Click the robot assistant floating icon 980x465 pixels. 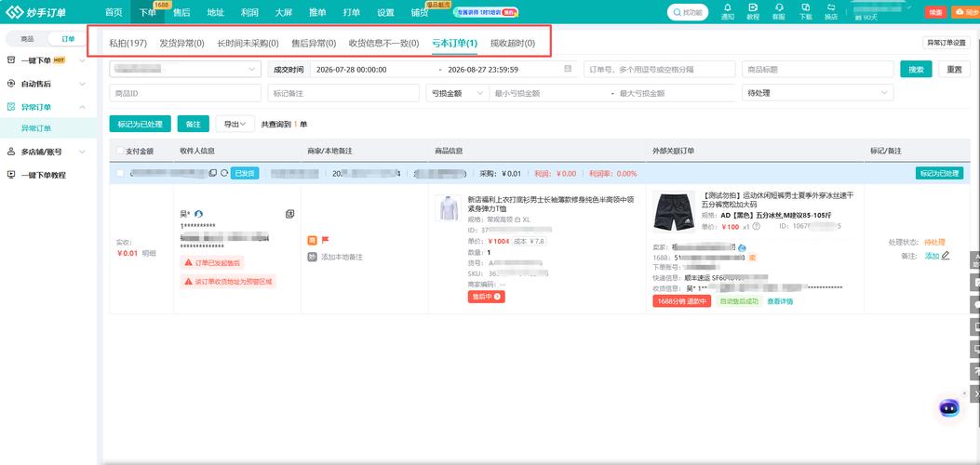[948, 407]
